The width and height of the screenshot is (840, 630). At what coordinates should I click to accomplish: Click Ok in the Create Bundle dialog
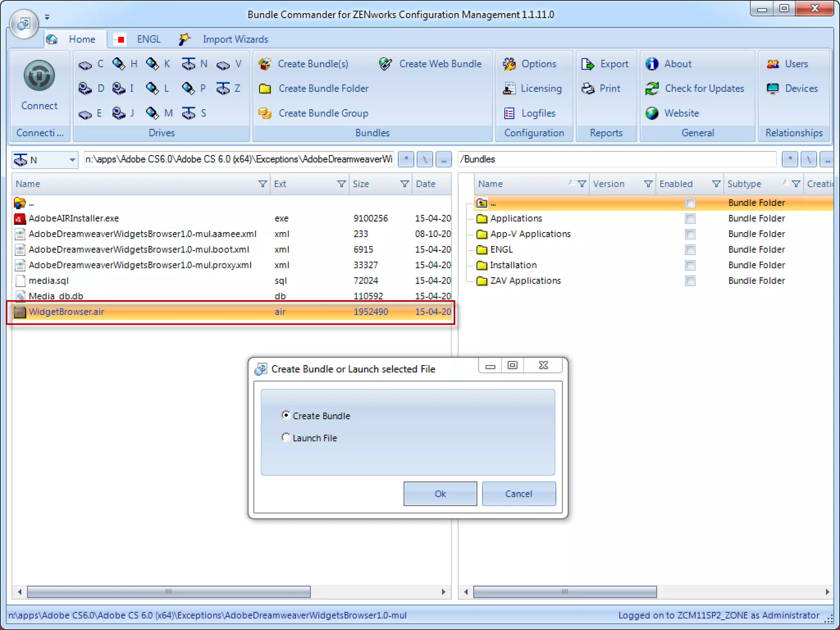tap(440, 494)
